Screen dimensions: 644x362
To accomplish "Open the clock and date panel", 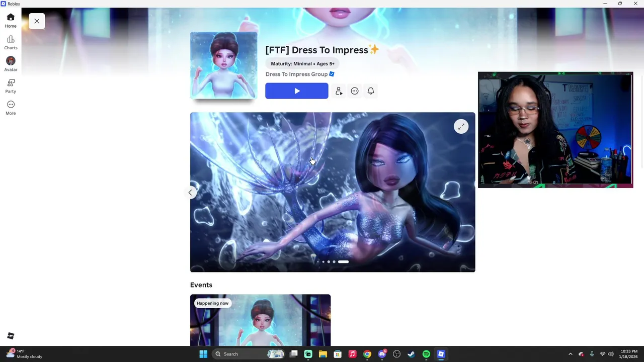I will tap(629, 354).
